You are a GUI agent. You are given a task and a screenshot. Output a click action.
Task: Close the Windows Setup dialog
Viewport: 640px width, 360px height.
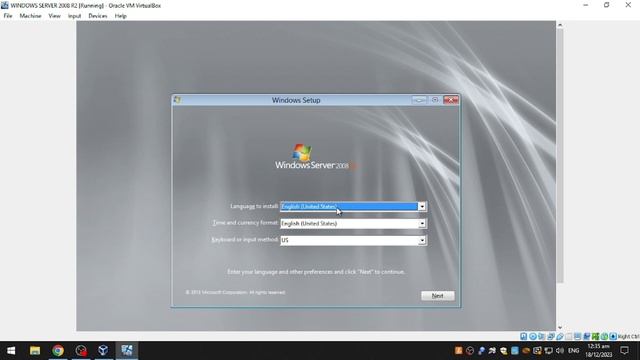tap(451, 100)
